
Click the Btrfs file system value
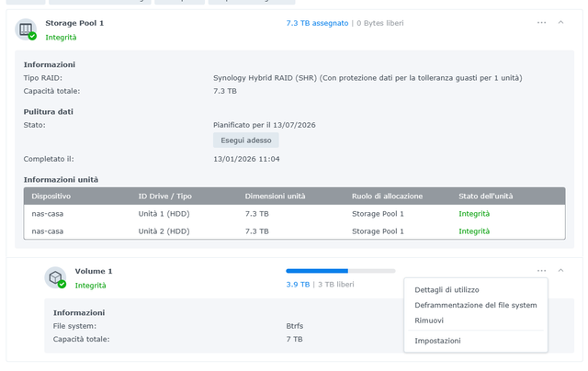tap(295, 326)
